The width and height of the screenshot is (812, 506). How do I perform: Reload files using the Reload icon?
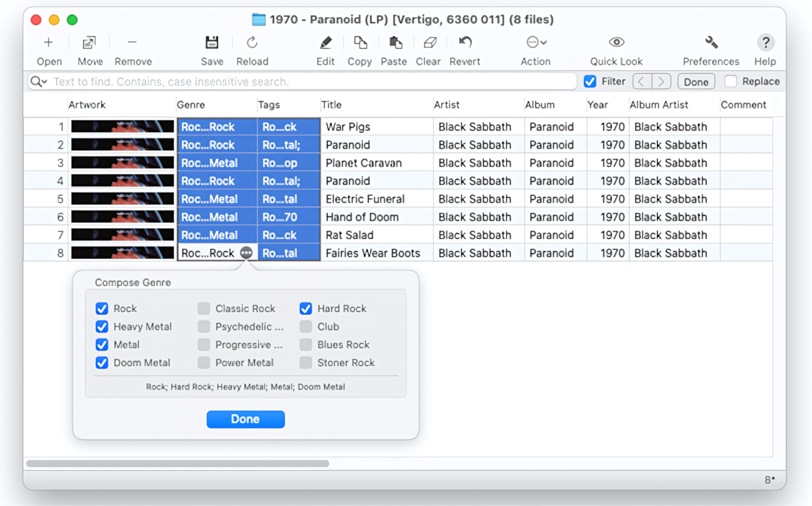[252, 43]
